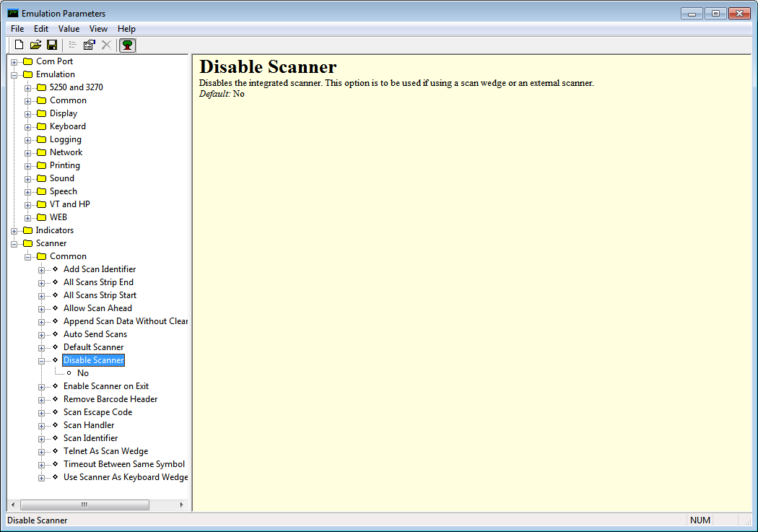Open the Value menu
The height and width of the screenshot is (532, 758).
pos(69,28)
